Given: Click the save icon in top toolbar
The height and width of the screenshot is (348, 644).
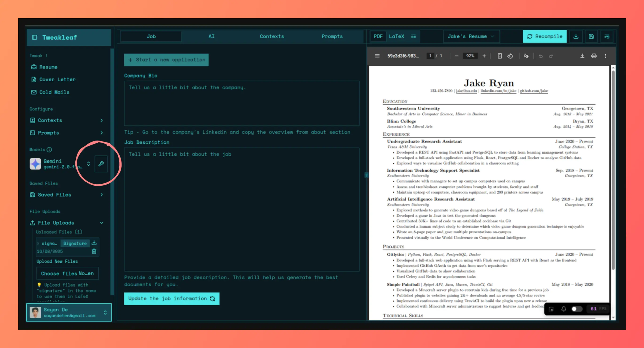Looking at the screenshot, I should [591, 36].
